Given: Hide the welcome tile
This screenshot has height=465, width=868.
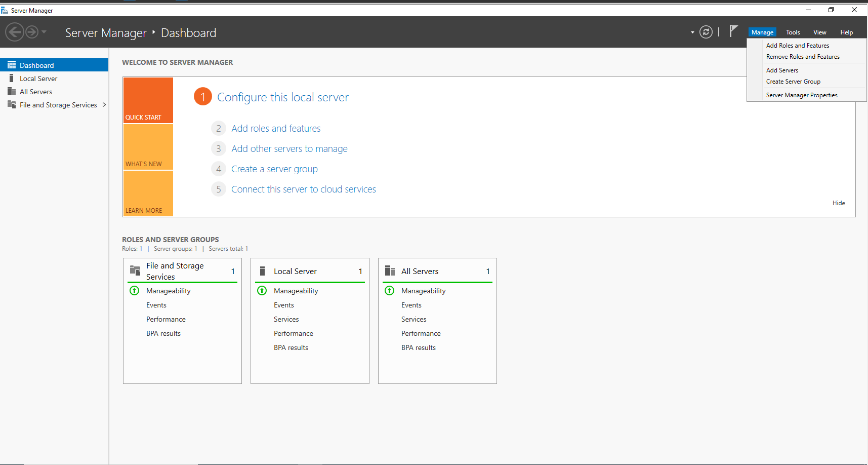Looking at the screenshot, I should (839, 203).
